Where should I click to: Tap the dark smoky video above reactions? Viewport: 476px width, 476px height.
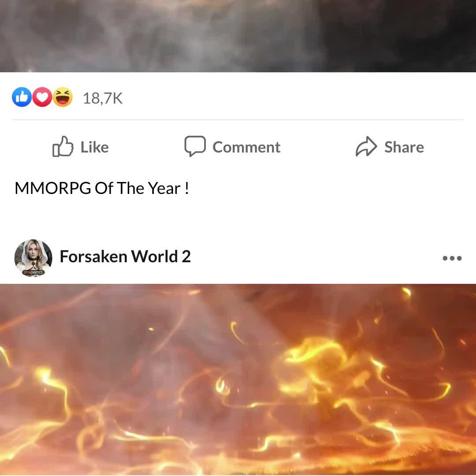[238, 36]
